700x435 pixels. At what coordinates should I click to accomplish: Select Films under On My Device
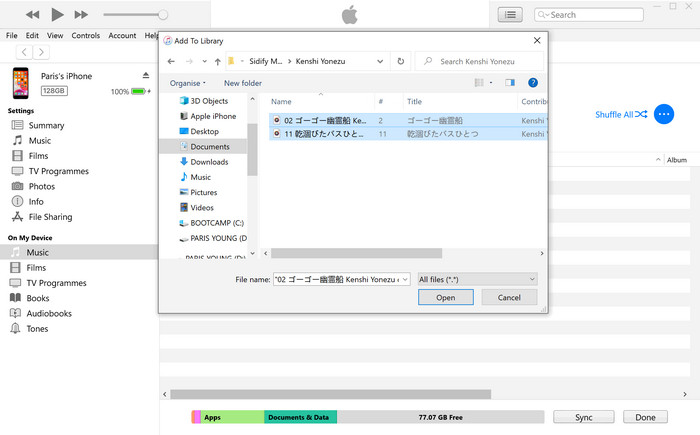click(x=36, y=268)
